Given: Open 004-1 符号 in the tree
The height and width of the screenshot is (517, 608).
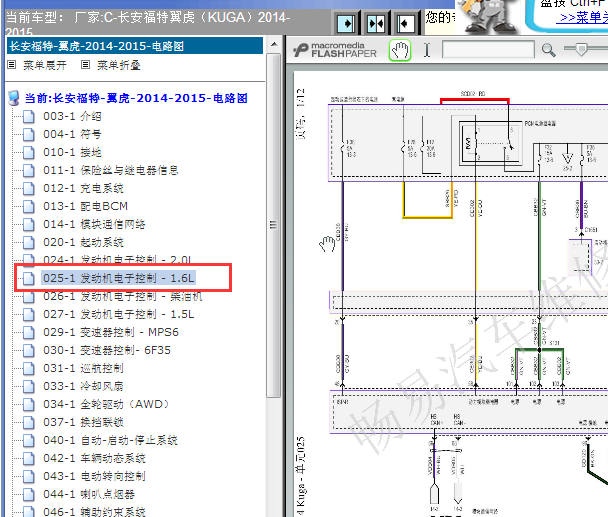Looking at the screenshot, I should tap(72, 134).
